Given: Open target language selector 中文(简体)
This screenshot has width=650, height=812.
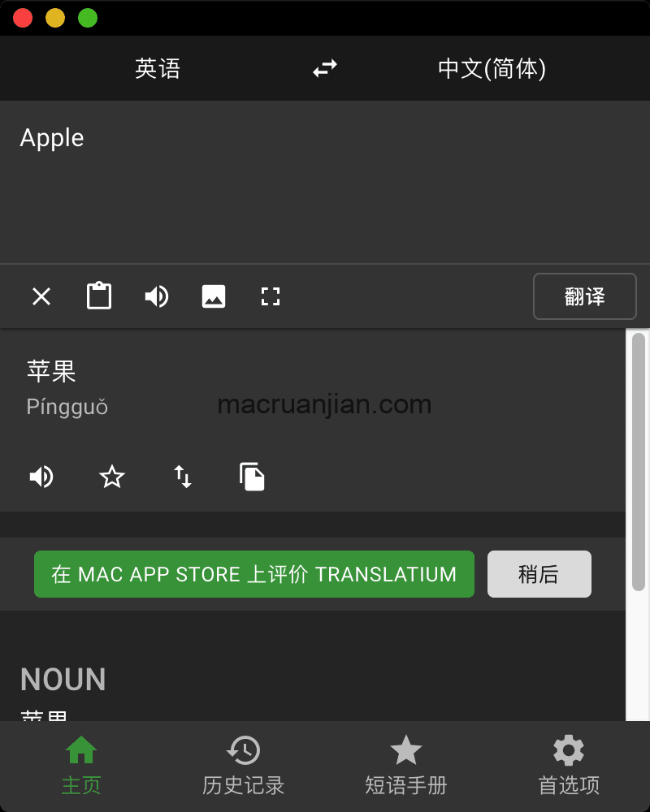Looking at the screenshot, I should pos(491,70).
